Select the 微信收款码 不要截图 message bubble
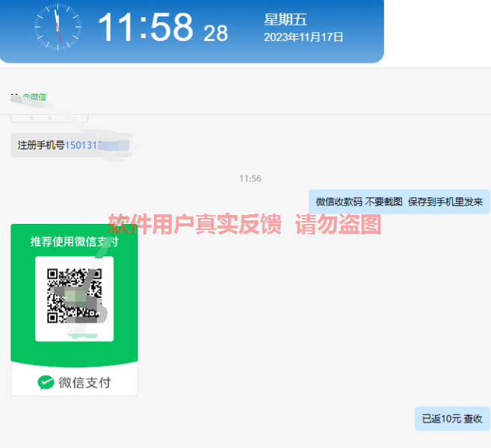Image resolution: width=491 pixels, height=448 pixels. tap(399, 202)
